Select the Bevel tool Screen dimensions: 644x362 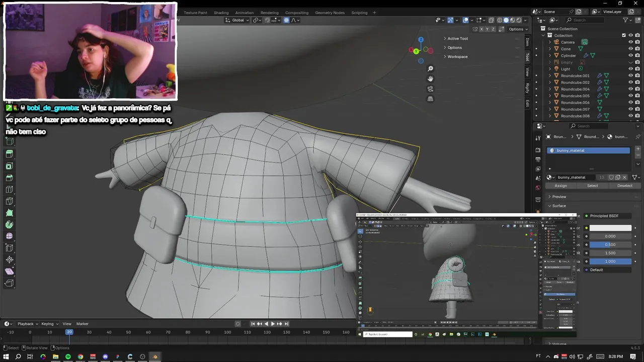click(9, 177)
